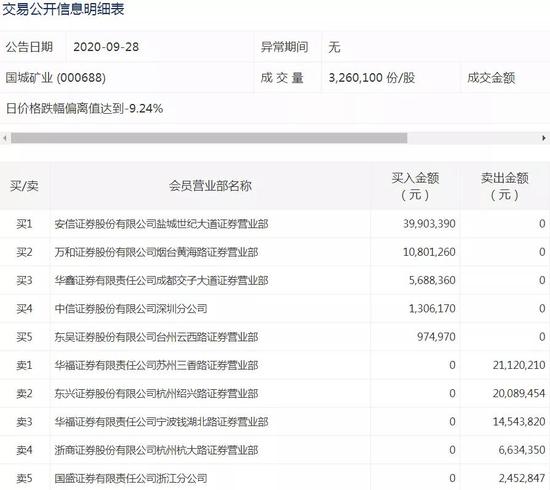550x490 pixels.
Task: Click the 卖5 row label
Action: [24, 478]
